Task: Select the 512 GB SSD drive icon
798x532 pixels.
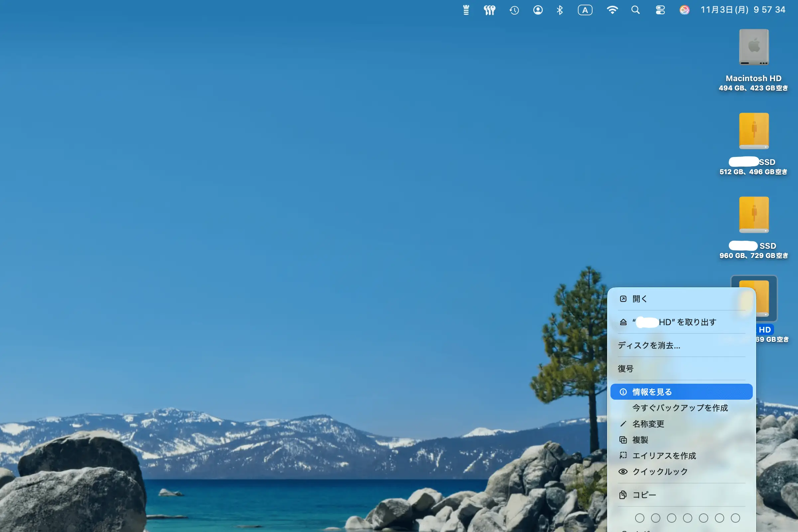Action: point(753,131)
